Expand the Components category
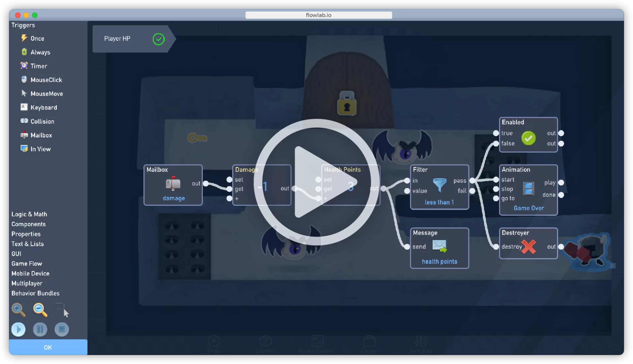Viewport: 633px width, 364px height. point(28,224)
